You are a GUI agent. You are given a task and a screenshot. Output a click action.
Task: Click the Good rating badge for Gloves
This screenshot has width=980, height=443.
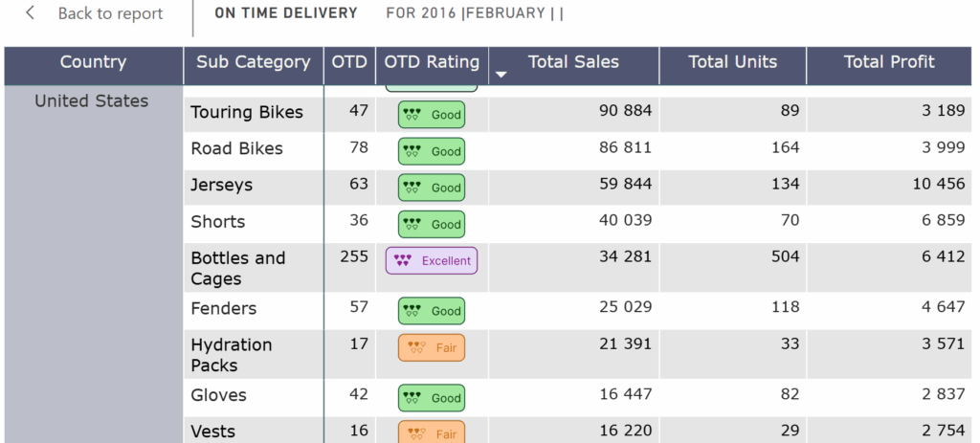point(432,397)
